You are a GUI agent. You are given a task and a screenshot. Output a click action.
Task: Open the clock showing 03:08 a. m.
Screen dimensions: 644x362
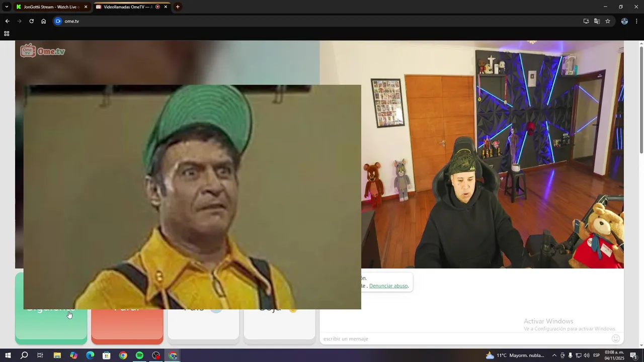pyautogui.click(x=614, y=355)
